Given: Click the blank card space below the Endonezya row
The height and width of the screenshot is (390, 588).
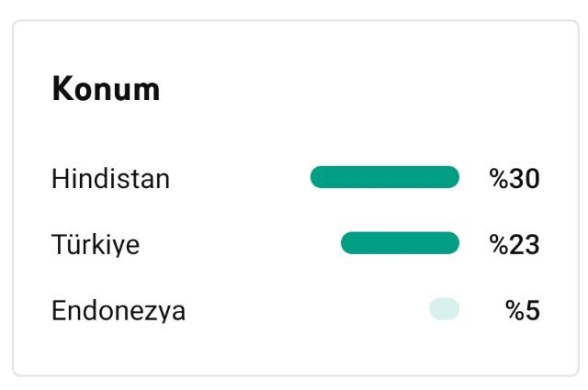Looking at the screenshot, I should pyautogui.click(x=296, y=349).
